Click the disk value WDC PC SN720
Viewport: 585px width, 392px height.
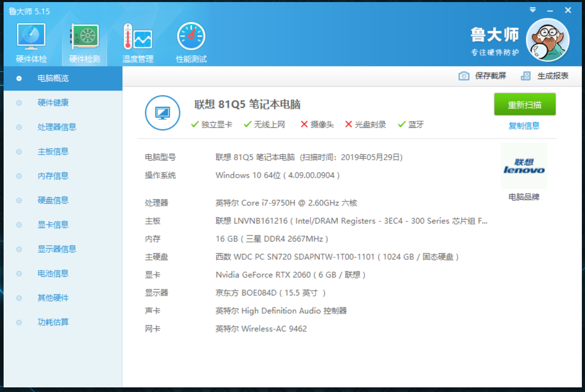pyautogui.click(x=337, y=256)
